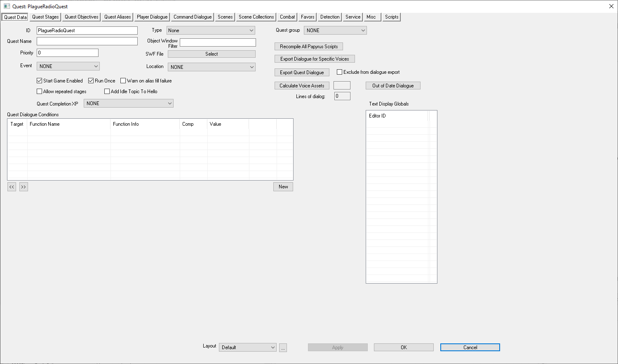
Task: Select the Misc tab
Action: click(x=372, y=17)
